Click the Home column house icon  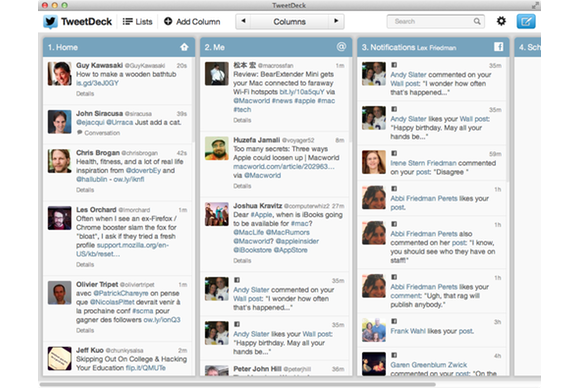click(x=184, y=47)
